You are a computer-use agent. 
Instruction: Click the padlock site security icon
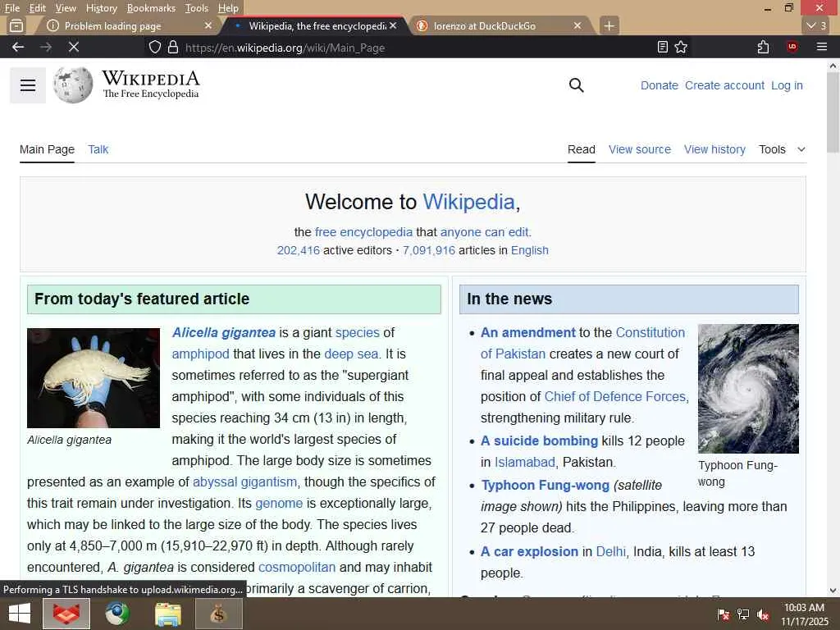coord(172,47)
